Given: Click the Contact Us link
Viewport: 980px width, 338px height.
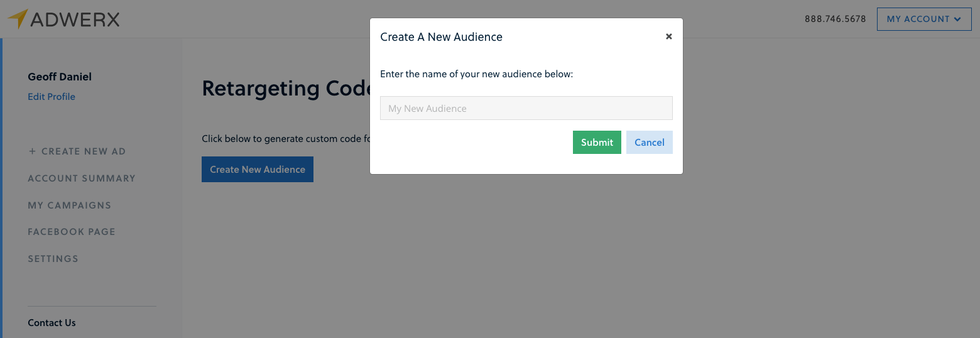Looking at the screenshot, I should tap(52, 323).
